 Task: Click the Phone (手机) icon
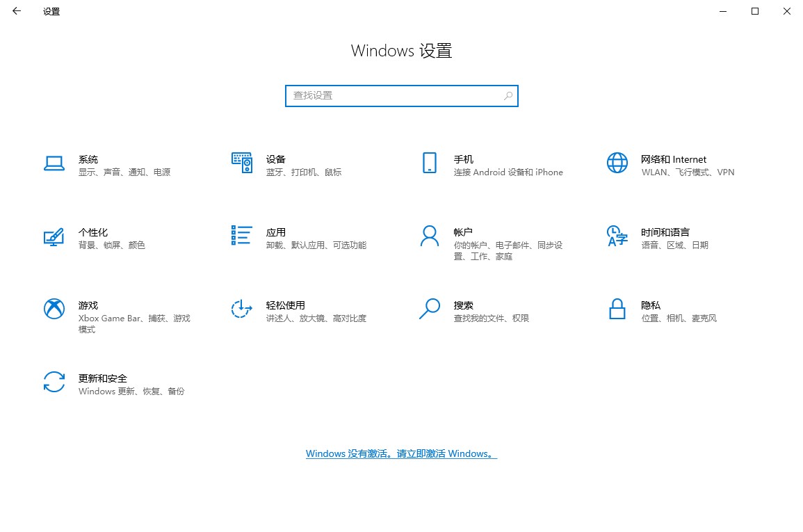coord(429,163)
